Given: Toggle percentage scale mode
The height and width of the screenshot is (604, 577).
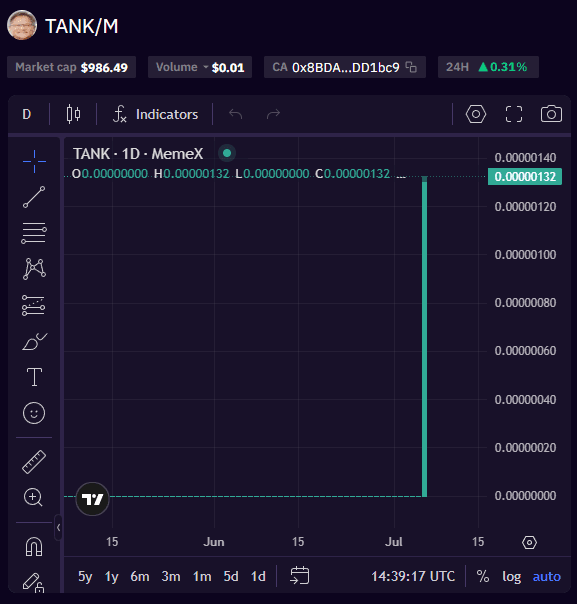Looking at the screenshot, I should tap(483, 576).
